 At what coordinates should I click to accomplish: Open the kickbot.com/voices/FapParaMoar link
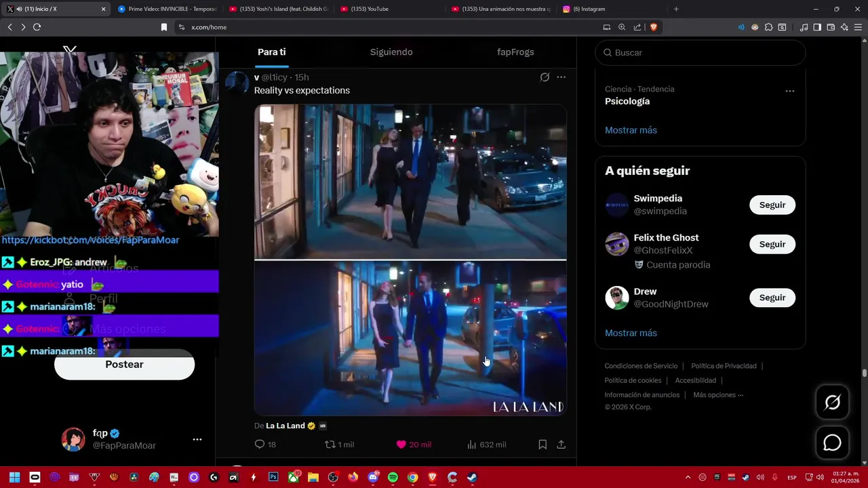pos(90,240)
